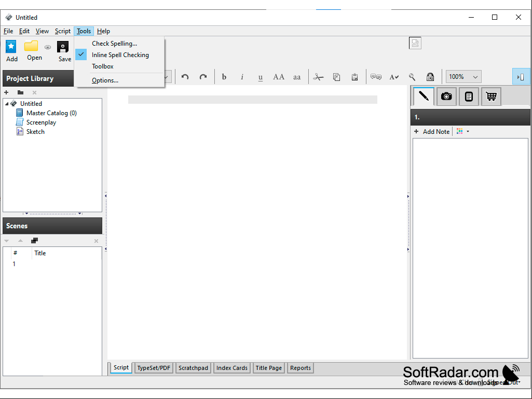This screenshot has width=532, height=399.
Task: Select scene row 1 in Scenes list
Action: (x=52, y=264)
